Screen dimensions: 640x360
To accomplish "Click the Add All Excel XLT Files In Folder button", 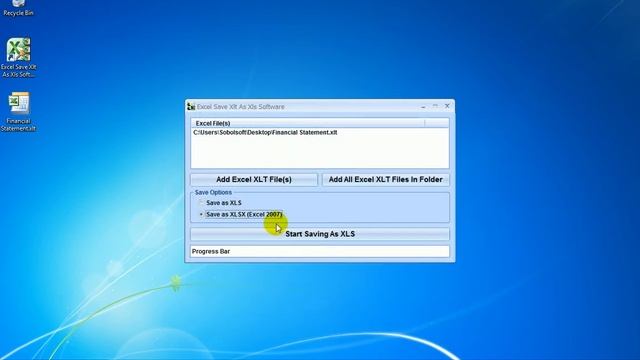I will (386, 180).
